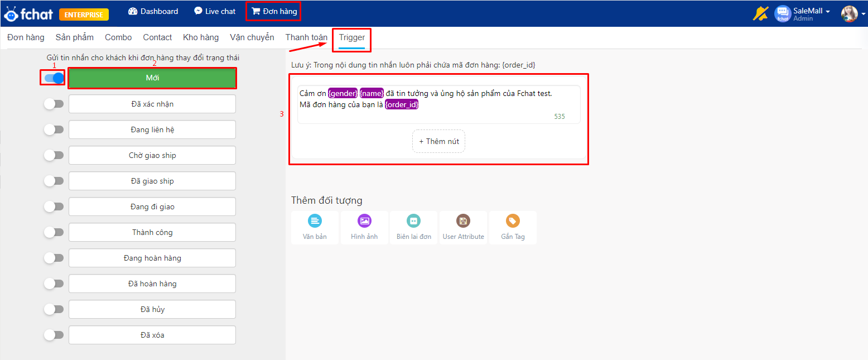Screen dimensions: 868x360
Task: Add a Hình ảnh image object
Action: click(364, 228)
